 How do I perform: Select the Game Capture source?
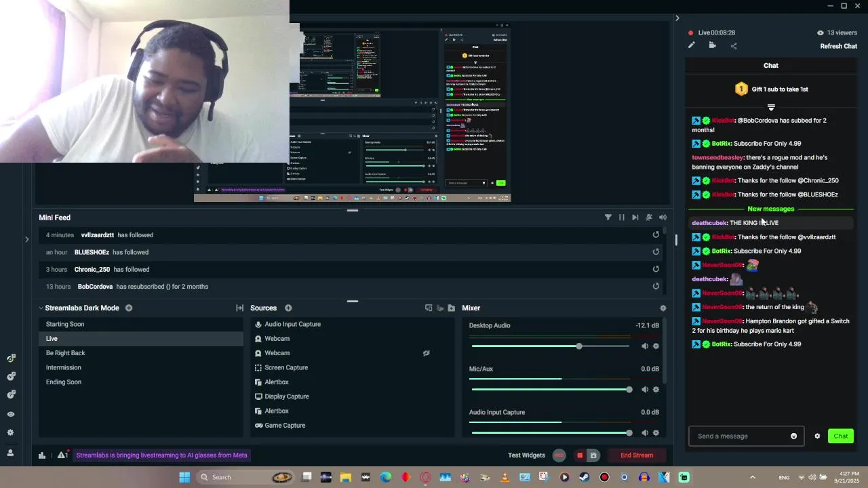point(353,425)
